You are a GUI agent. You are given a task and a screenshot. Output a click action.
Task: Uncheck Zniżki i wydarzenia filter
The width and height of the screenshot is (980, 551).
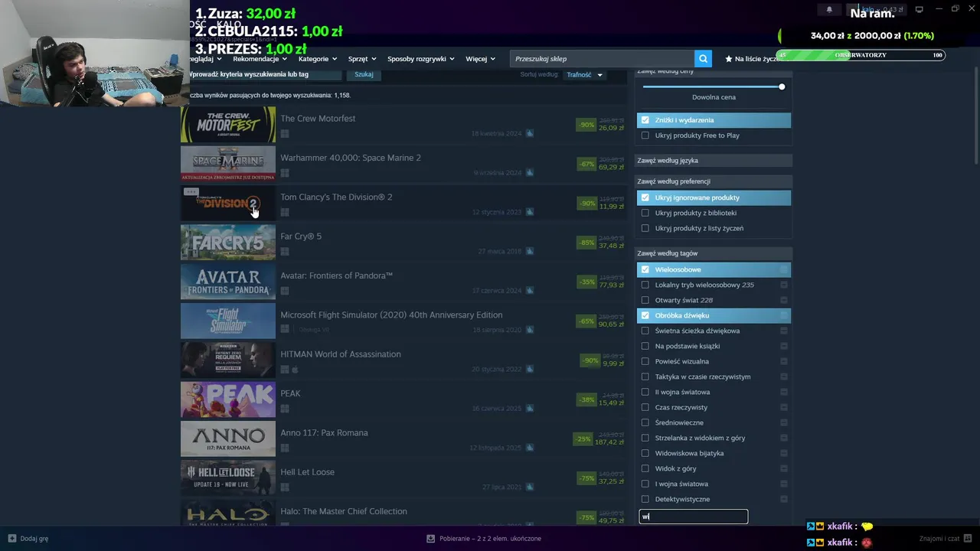(645, 120)
